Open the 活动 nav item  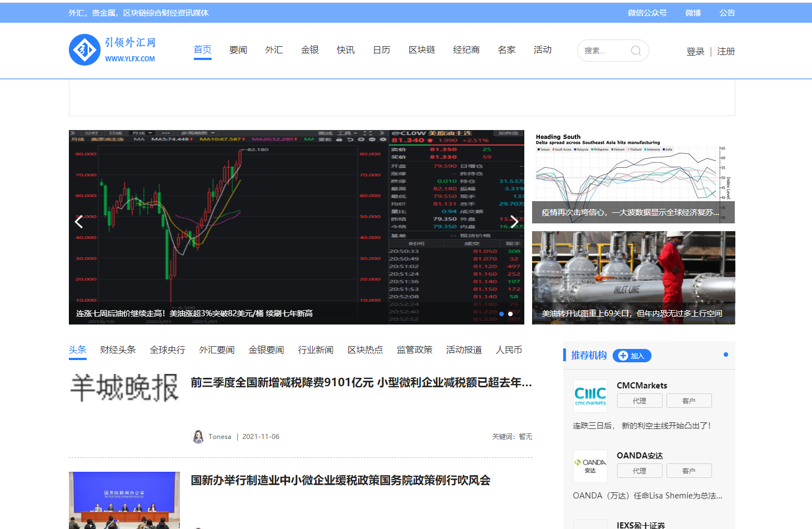543,50
